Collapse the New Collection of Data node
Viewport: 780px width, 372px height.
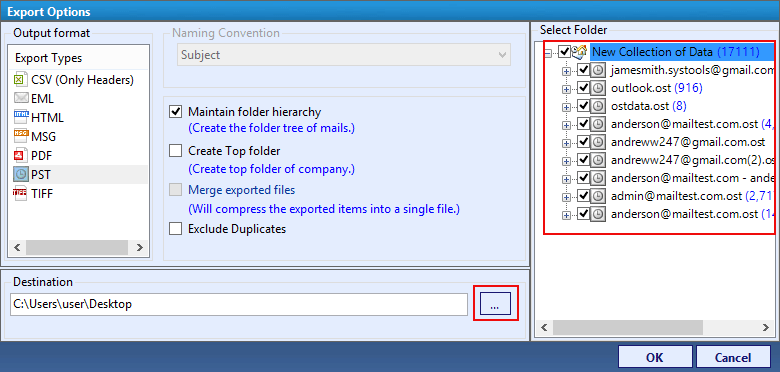(548, 52)
